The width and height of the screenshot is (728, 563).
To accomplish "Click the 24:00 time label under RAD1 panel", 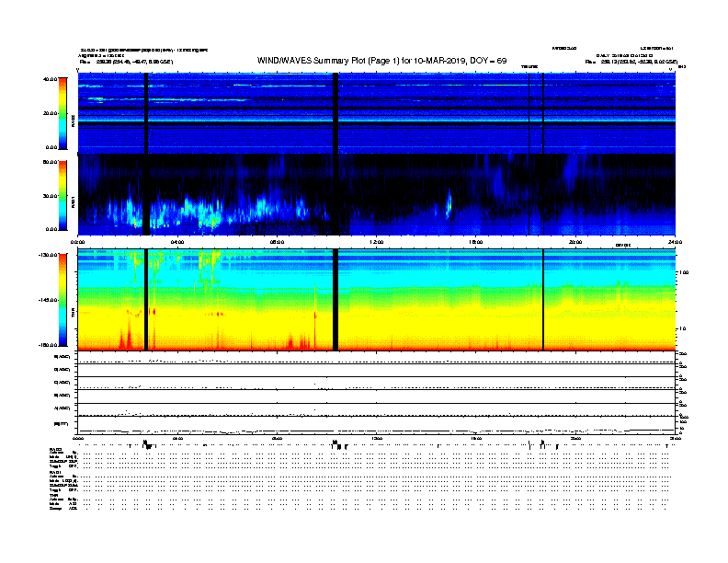I will tap(675, 242).
